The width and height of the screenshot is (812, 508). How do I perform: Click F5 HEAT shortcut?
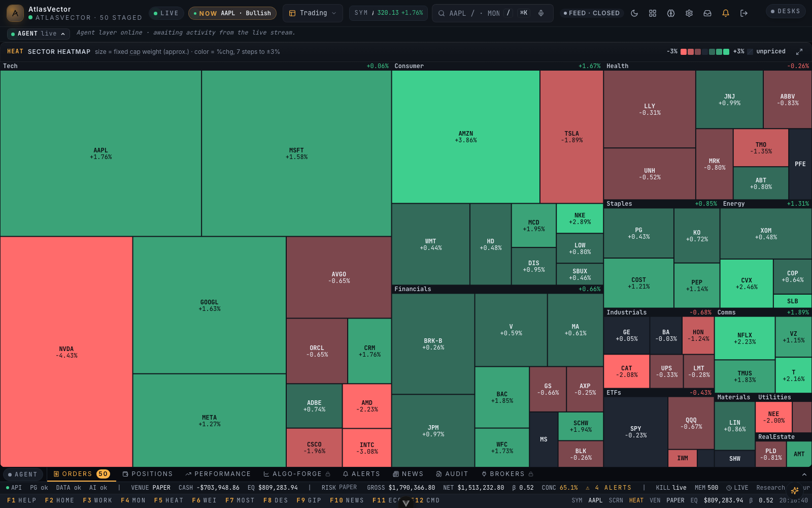click(169, 500)
